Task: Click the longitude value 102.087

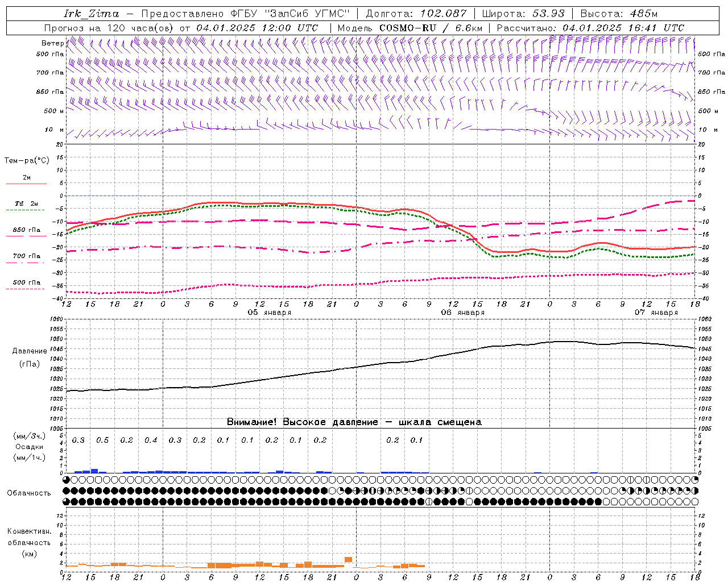Action: tap(443, 14)
